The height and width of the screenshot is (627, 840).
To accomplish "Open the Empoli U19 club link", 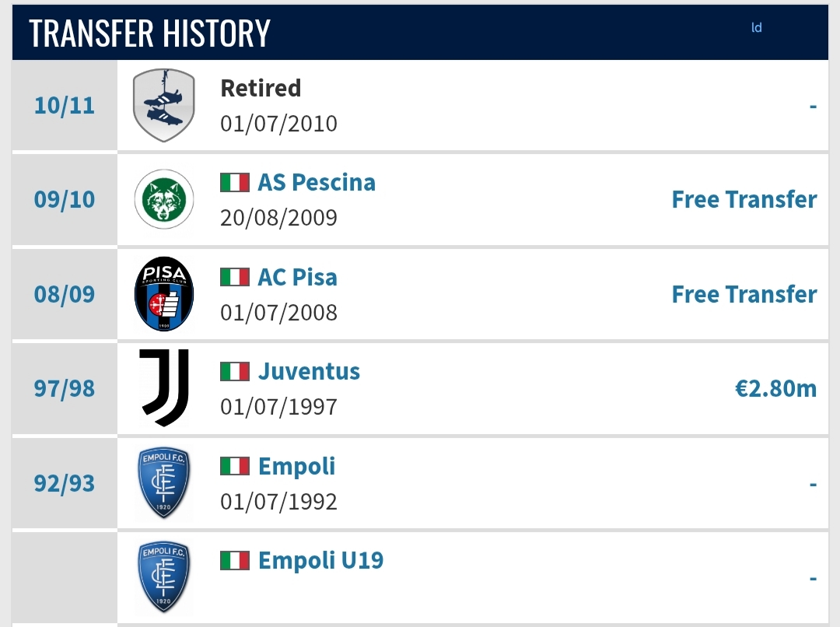I will coord(321,561).
